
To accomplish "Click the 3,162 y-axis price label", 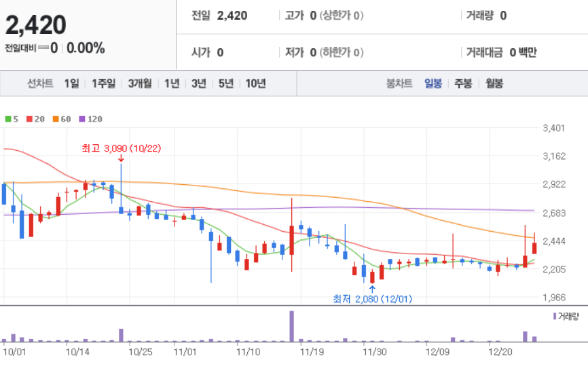I will (x=554, y=156).
